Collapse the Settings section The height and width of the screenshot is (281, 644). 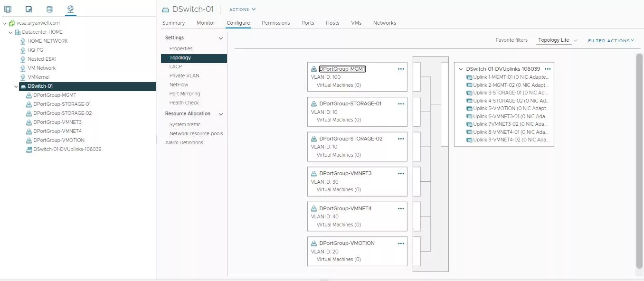220,38
